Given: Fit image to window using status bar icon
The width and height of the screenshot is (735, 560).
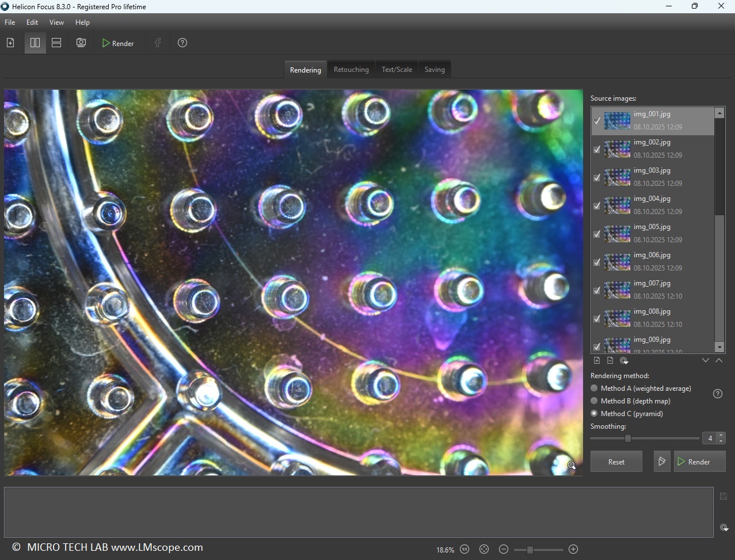Looking at the screenshot, I should 484,550.
